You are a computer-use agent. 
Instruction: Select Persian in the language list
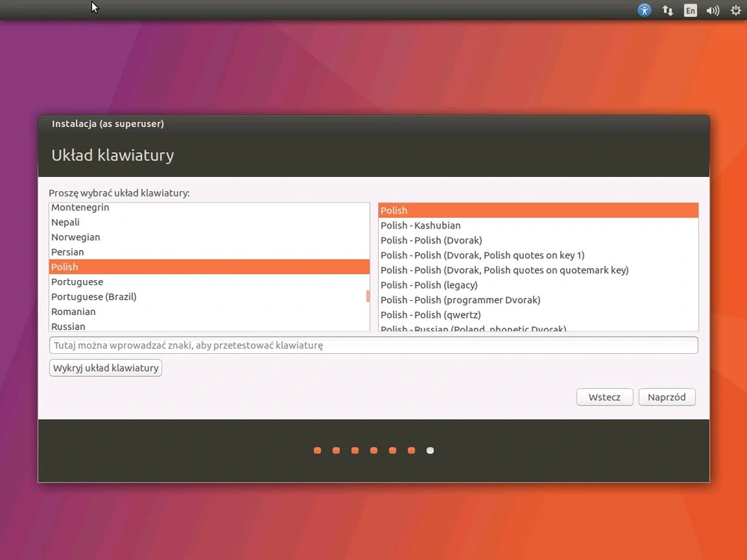(x=209, y=252)
